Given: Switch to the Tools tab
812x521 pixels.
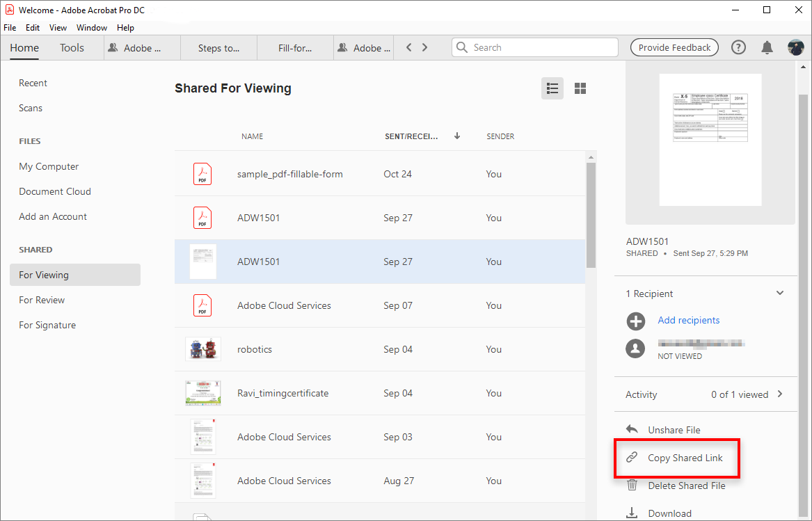Looking at the screenshot, I should click(72, 48).
